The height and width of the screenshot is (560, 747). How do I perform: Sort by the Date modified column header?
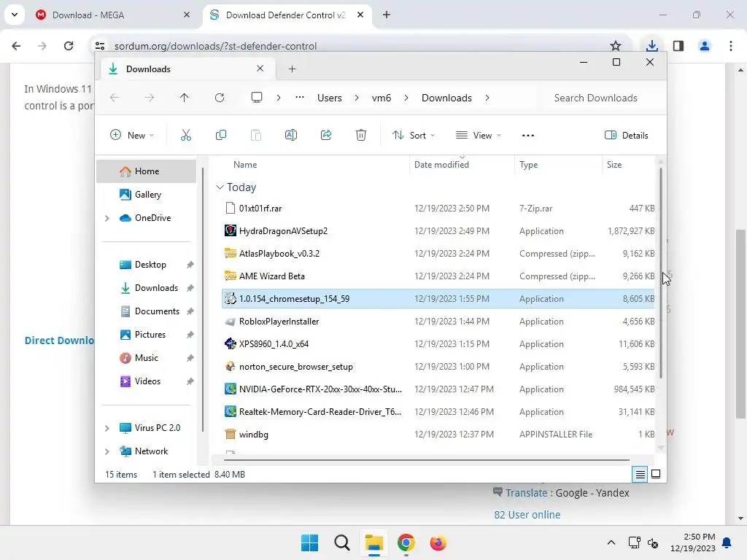[x=461, y=164]
